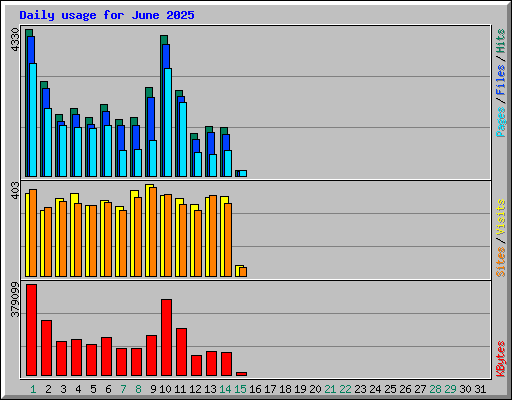Image resolution: width=512 pixels, height=400 pixels.
Task: Click the 'Sites' legend label
Action: click(x=500, y=262)
